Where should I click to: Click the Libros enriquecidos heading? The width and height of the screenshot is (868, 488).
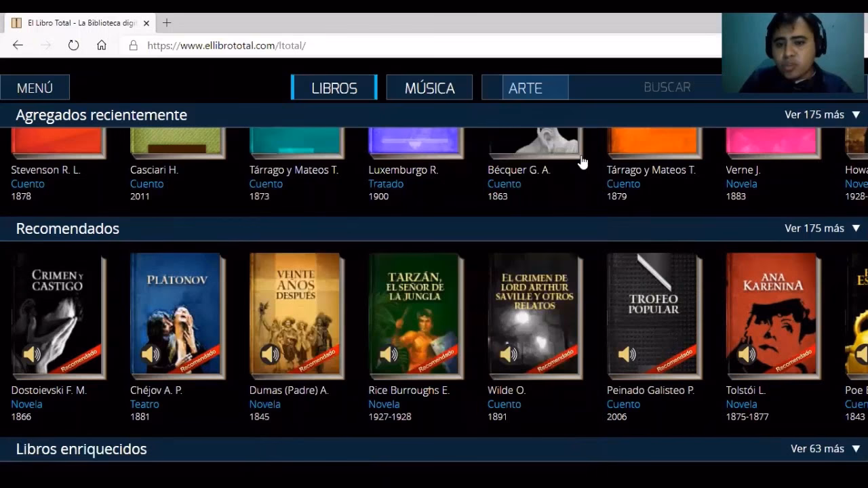click(81, 449)
